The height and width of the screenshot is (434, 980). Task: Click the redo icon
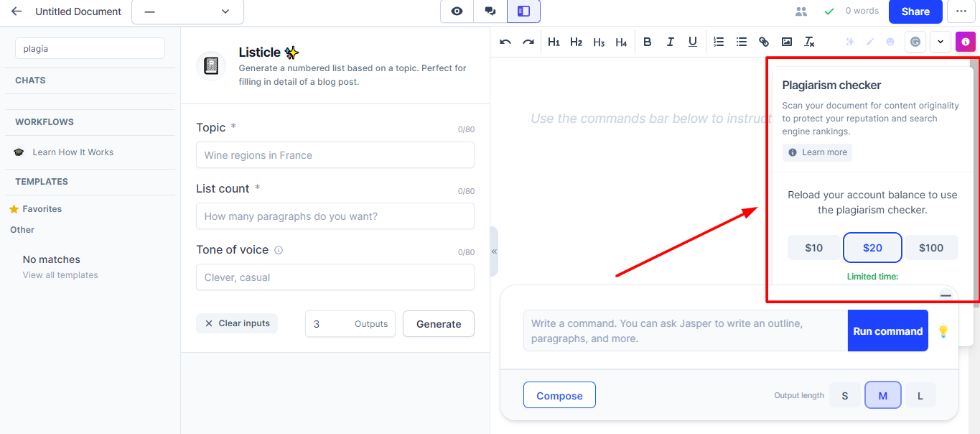tap(528, 42)
